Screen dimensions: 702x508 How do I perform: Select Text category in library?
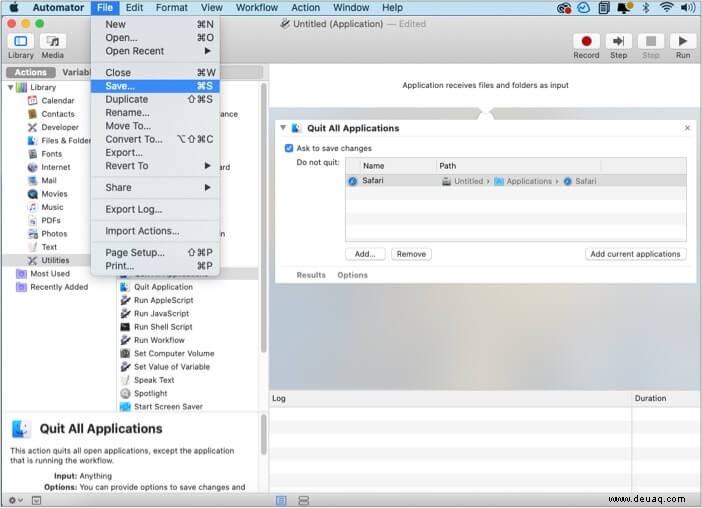click(x=48, y=247)
